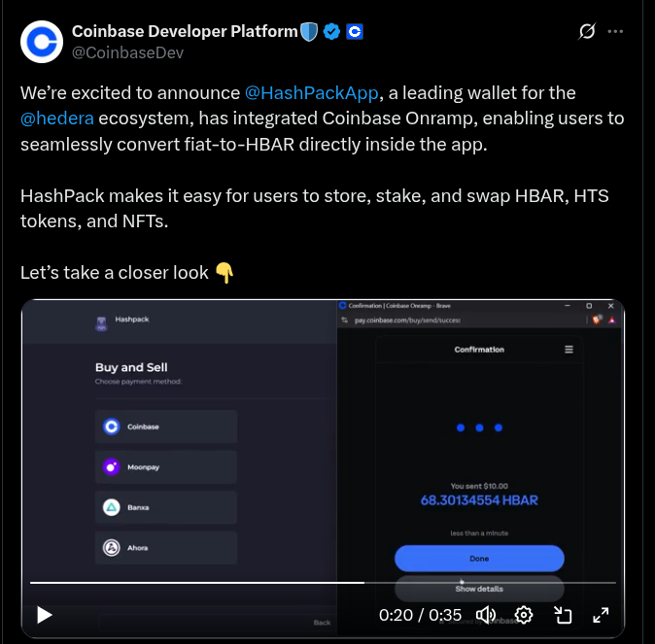Click the Grok slashed-circle icon

pyautogui.click(x=587, y=31)
